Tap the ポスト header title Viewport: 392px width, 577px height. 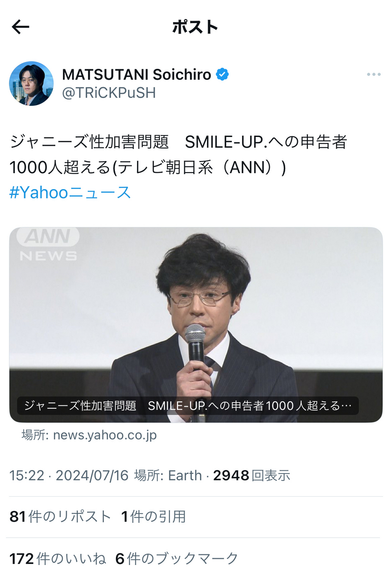[195, 27]
